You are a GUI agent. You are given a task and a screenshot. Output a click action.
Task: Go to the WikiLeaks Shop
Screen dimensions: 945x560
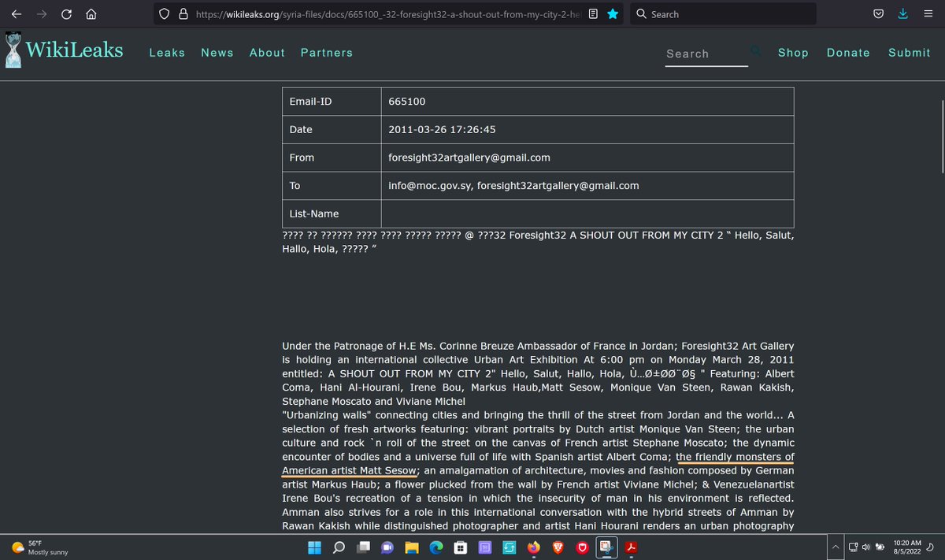(793, 53)
